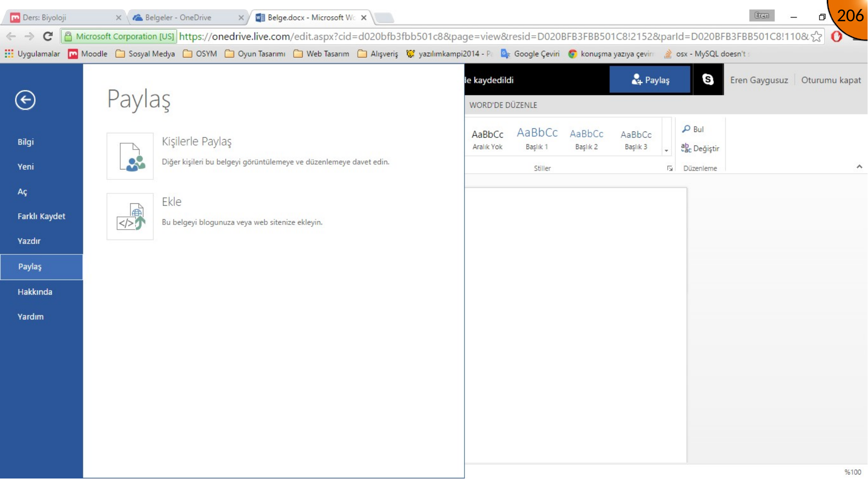This screenshot has width=868, height=488.
Task: Apply the Aralık Yok style
Action: coord(487,139)
